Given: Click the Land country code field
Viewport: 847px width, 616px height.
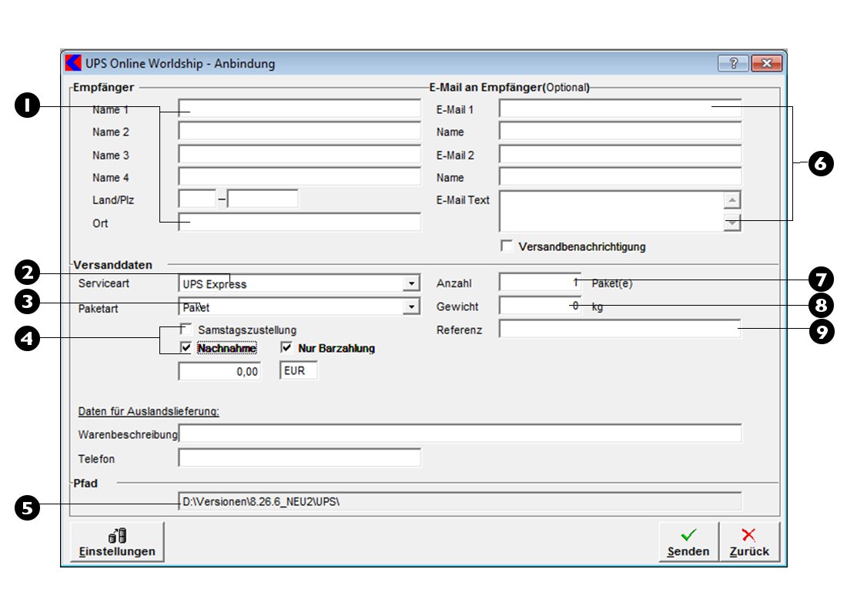Looking at the screenshot, I should (x=197, y=199).
